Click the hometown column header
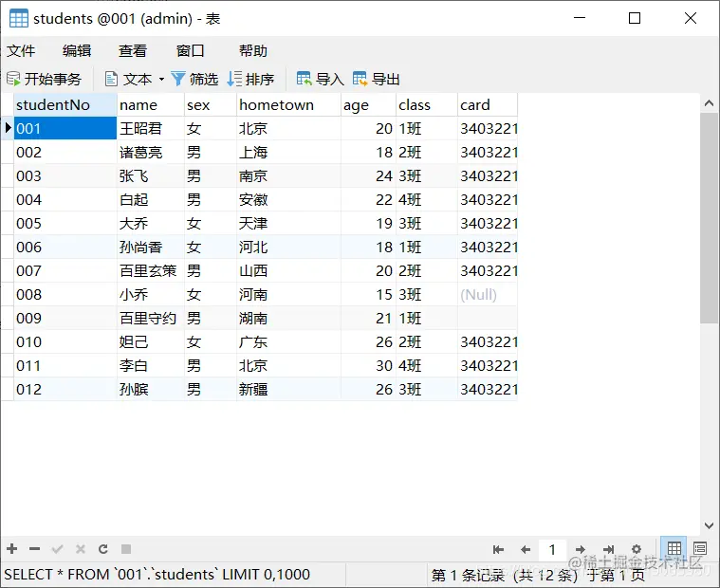This screenshot has height=588, width=720. (x=288, y=104)
